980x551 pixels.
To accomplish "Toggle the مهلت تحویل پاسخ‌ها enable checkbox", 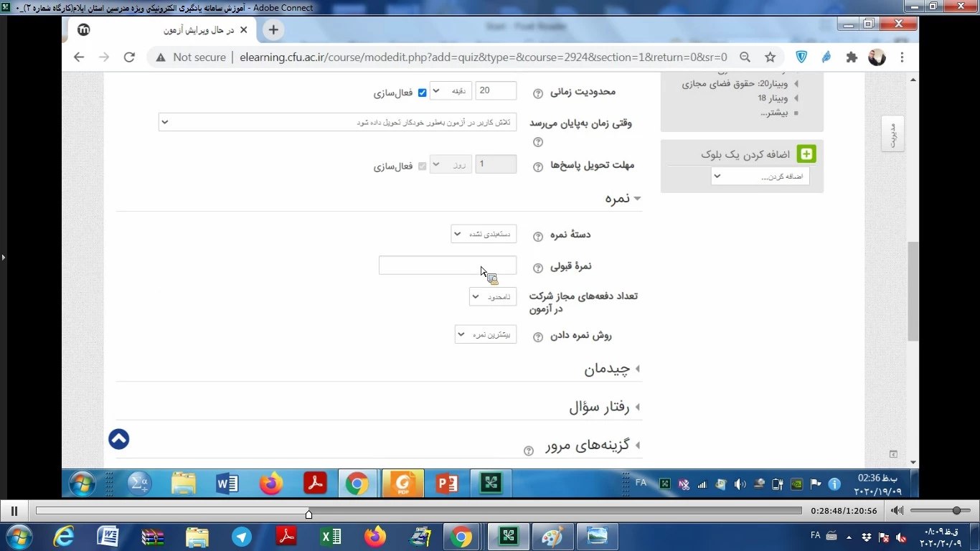I will tap(422, 166).
